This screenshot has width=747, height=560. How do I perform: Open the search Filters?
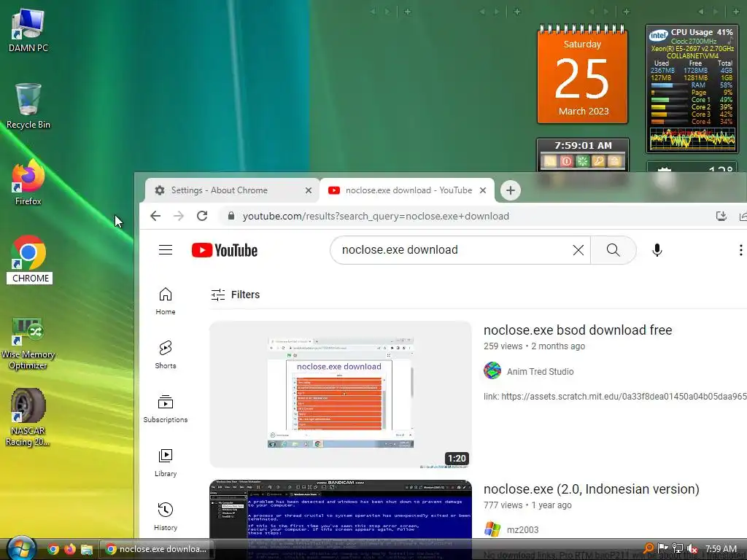click(236, 295)
